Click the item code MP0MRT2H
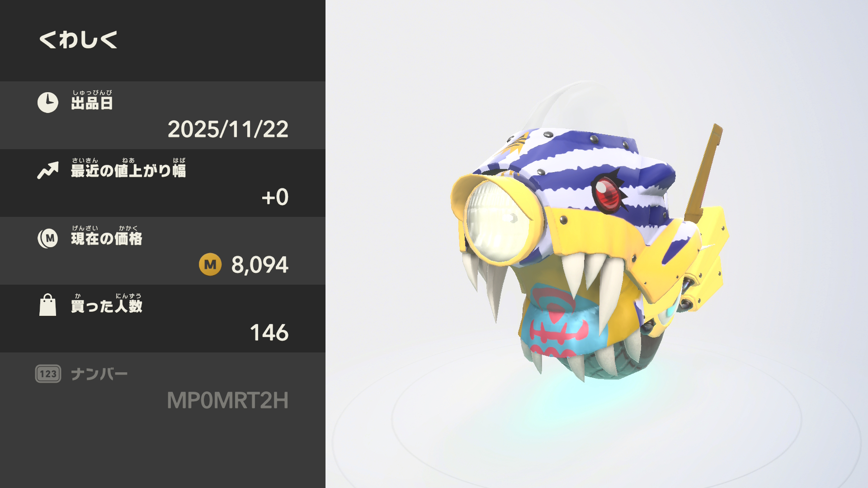The height and width of the screenshot is (488, 868). pos(228,400)
